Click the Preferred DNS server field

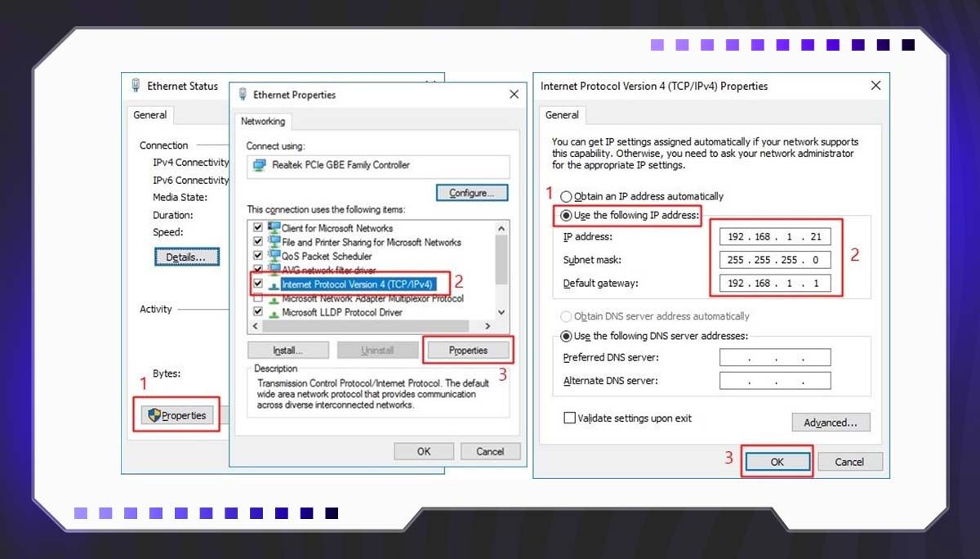[x=774, y=358]
